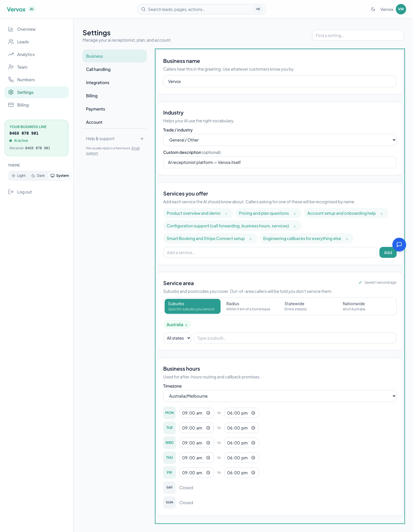Open the Tuesday opening time clock picker
Image resolution: width=413 pixels, height=532 pixels.
[x=208, y=428]
